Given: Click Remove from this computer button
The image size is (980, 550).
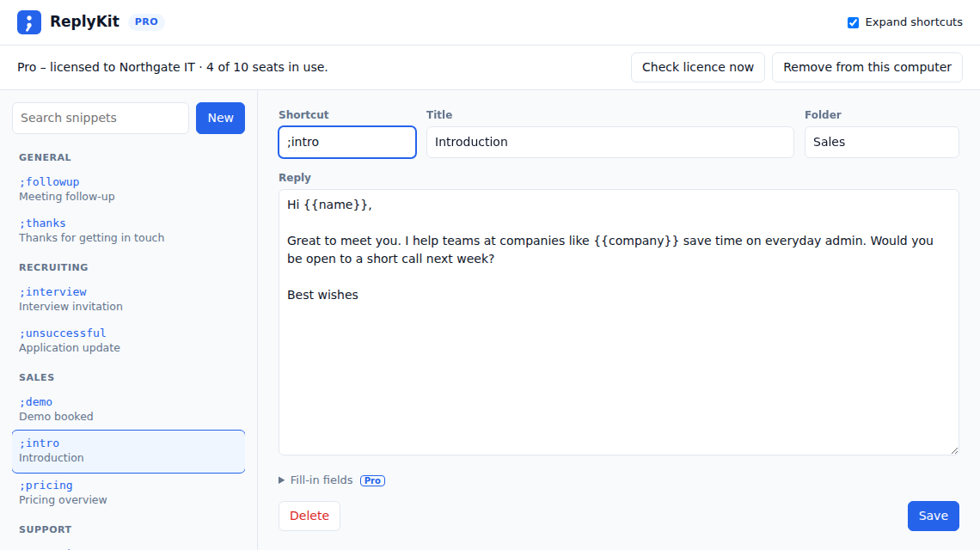Looking at the screenshot, I should pos(867,68).
